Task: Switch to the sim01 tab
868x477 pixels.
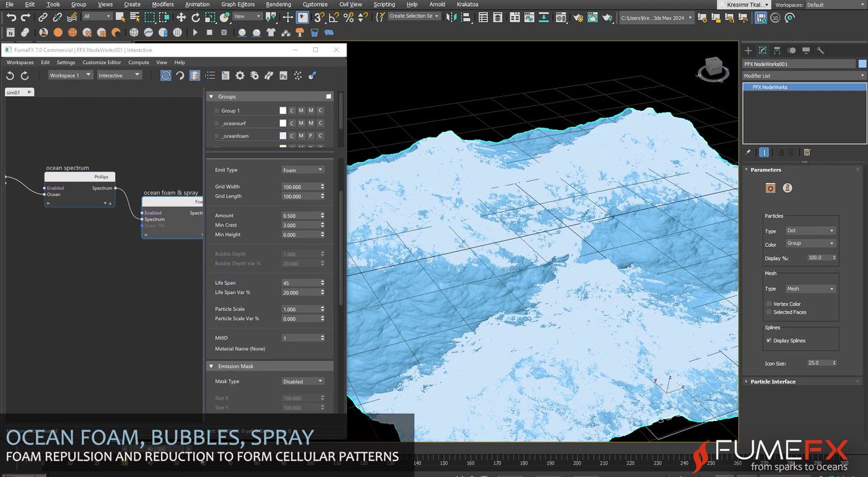Action: (x=19, y=92)
